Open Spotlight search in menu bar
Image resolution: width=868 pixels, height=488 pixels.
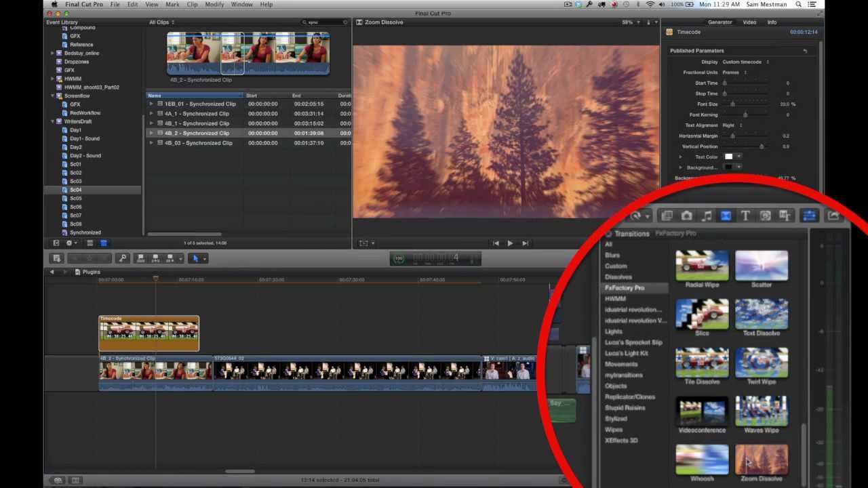[x=797, y=4]
